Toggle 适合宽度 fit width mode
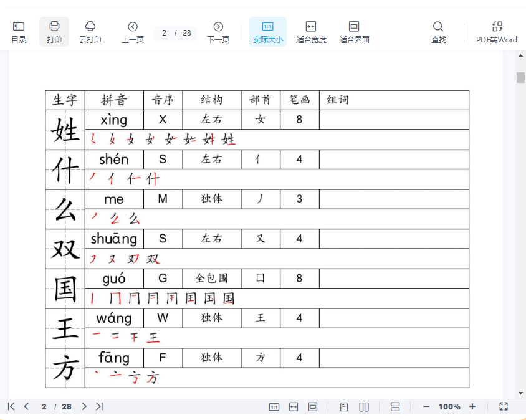This screenshot has width=526, height=420. (311, 32)
